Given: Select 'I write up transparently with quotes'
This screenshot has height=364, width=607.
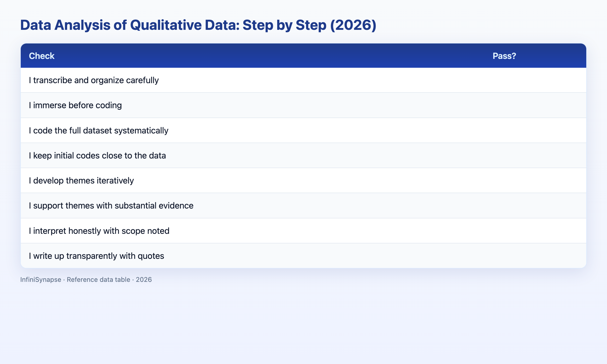Looking at the screenshot, I should point(97,256).
